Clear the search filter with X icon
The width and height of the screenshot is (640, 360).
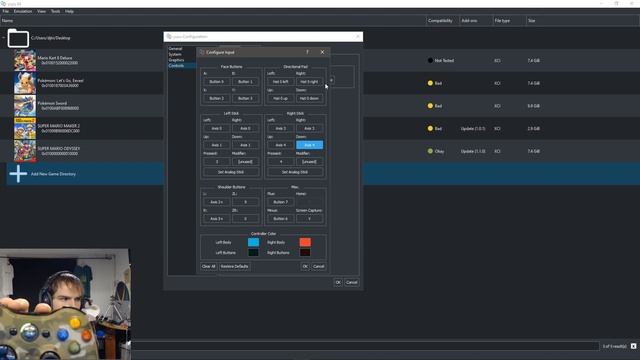[633, 346]
